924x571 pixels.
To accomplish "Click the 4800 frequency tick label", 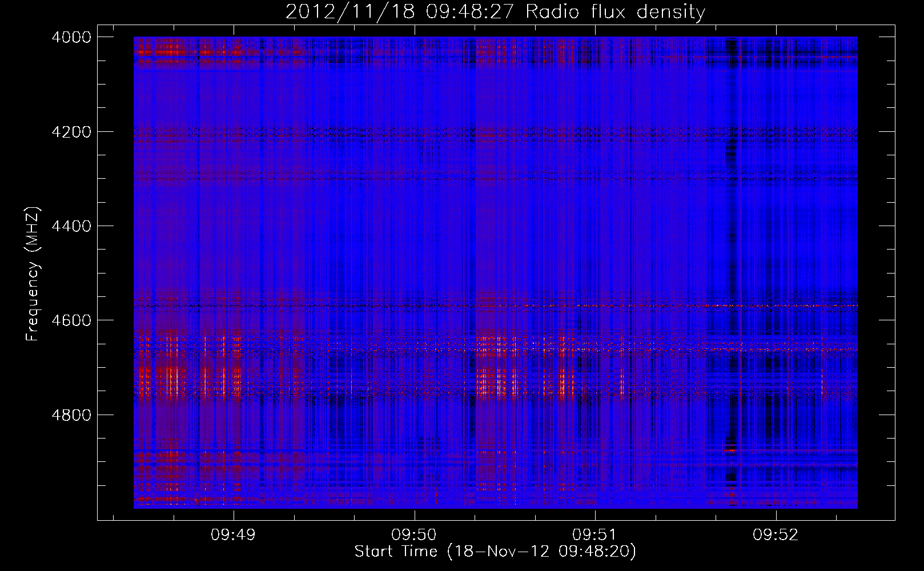I will point(71,415).
